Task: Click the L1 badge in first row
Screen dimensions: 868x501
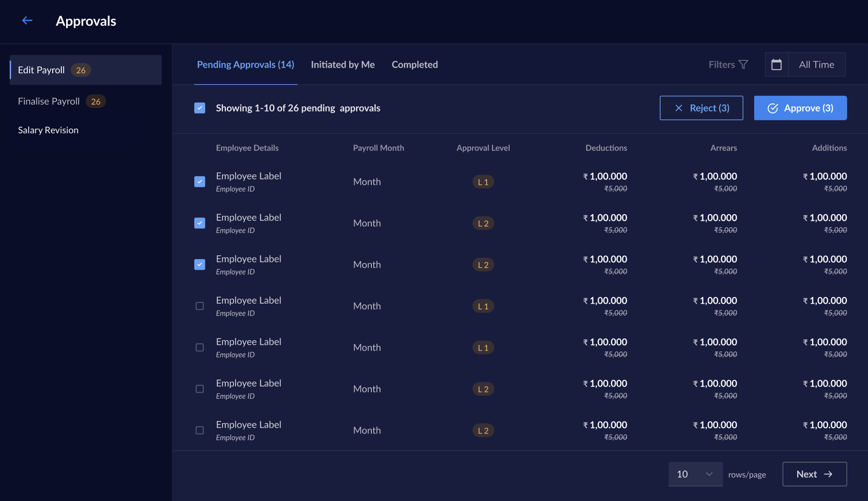Action: pyautogui.click(x=483, y=182)
